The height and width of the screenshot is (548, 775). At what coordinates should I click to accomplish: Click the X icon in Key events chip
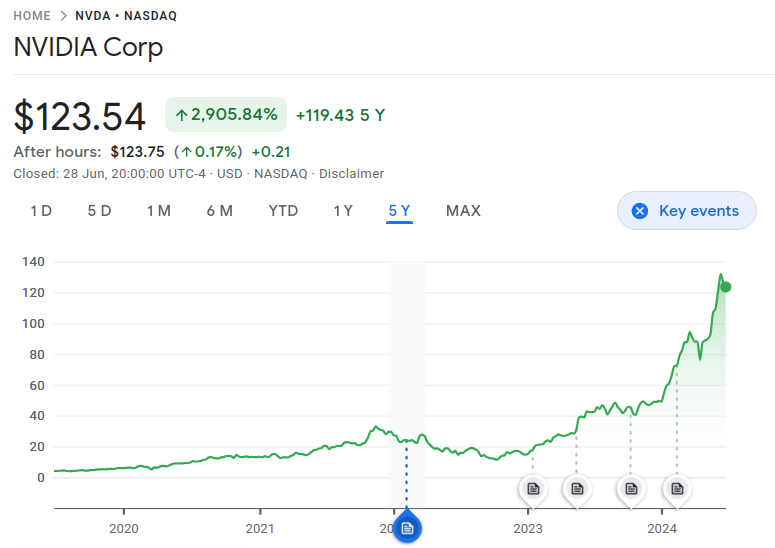coord(640,211)
